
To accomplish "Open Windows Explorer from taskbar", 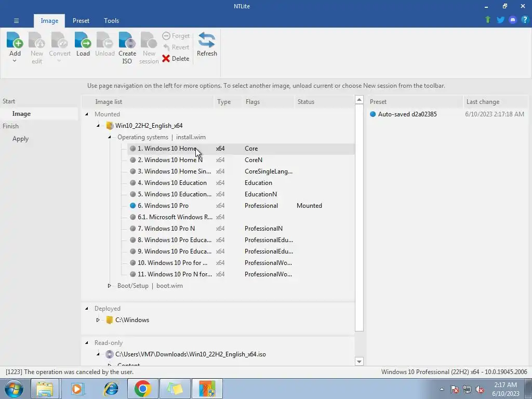I will [45, 389].
